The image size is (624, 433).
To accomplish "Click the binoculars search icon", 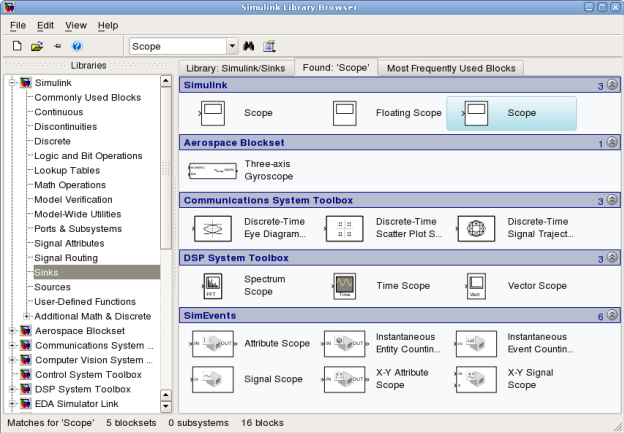I will point(249,46).
